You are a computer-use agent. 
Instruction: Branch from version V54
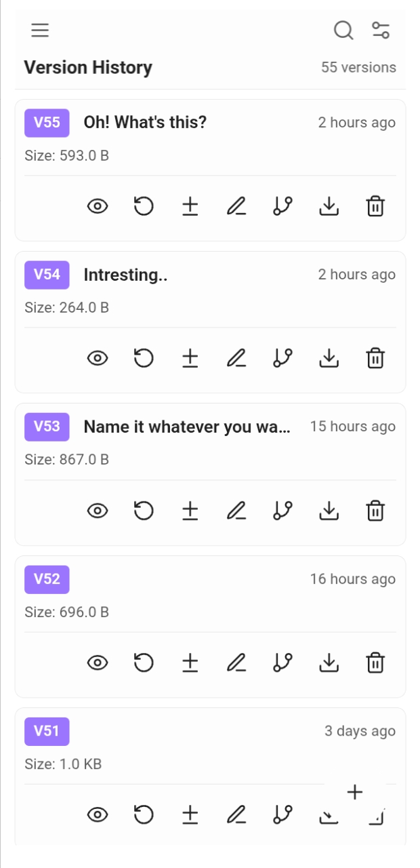(x=282, y=358)
